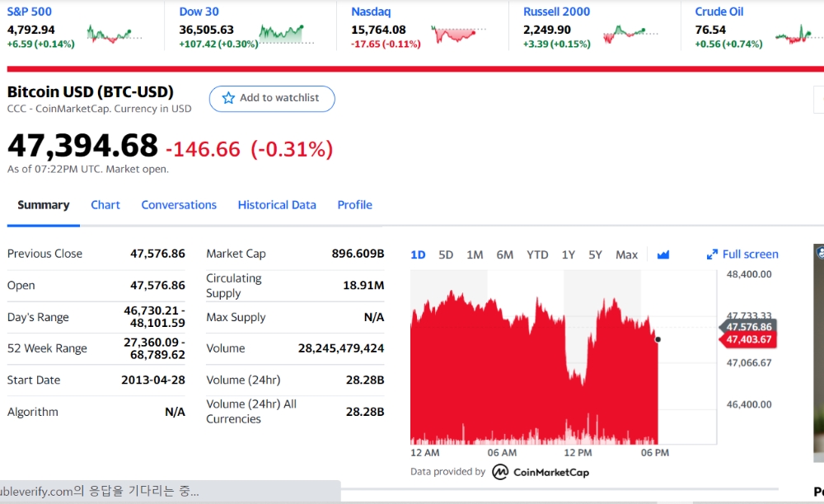The image size is (824, 504).
Task: Click the Bitcoin price 47,394.68
Action: point(82,146)
